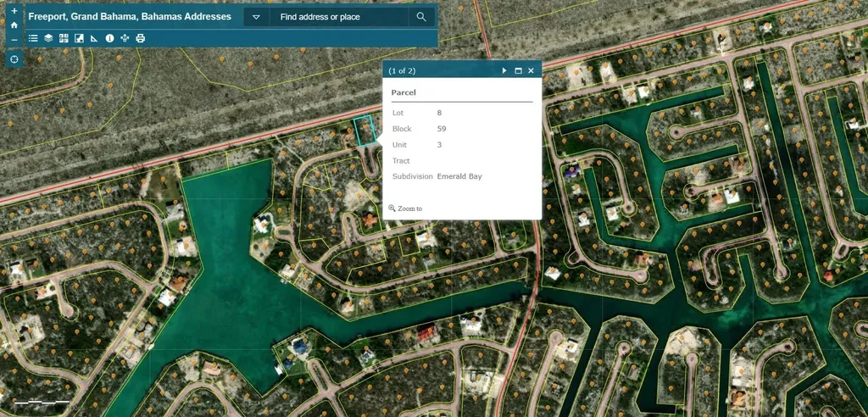Find my location on the map
Viewport: 868px width, 417px height.
14,59
